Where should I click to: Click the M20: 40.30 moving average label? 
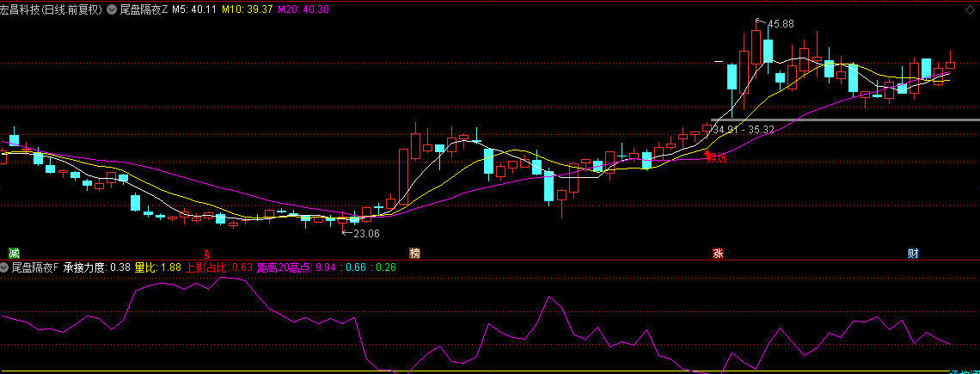[303, 9]
